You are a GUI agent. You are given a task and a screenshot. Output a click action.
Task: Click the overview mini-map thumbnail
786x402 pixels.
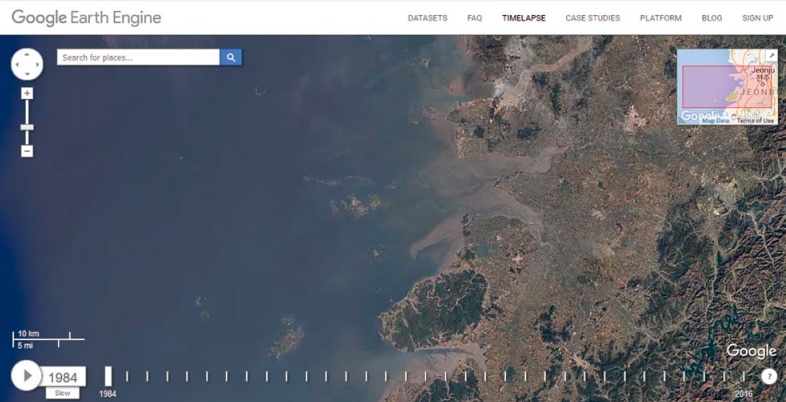coord(727,86)
